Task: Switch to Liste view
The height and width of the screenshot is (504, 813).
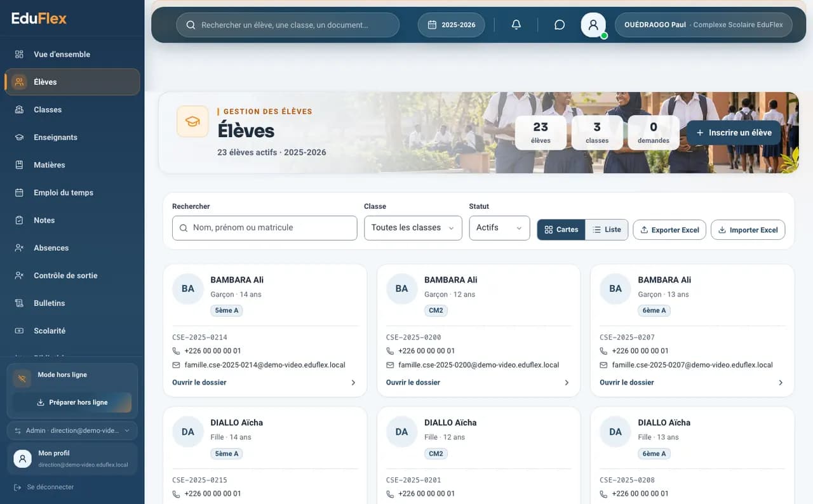Action: [607, 230]
